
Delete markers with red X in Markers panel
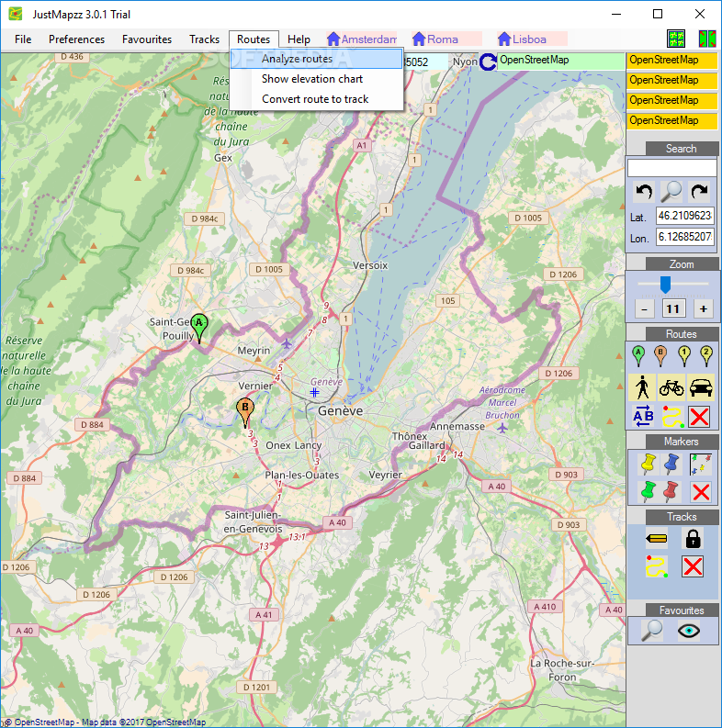(701, 492)
